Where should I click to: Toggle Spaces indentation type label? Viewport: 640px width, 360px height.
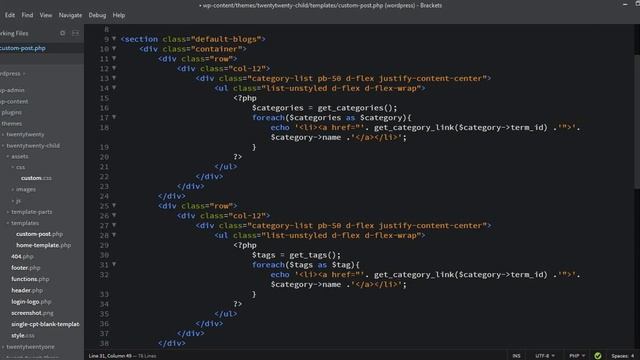(620, 356)
